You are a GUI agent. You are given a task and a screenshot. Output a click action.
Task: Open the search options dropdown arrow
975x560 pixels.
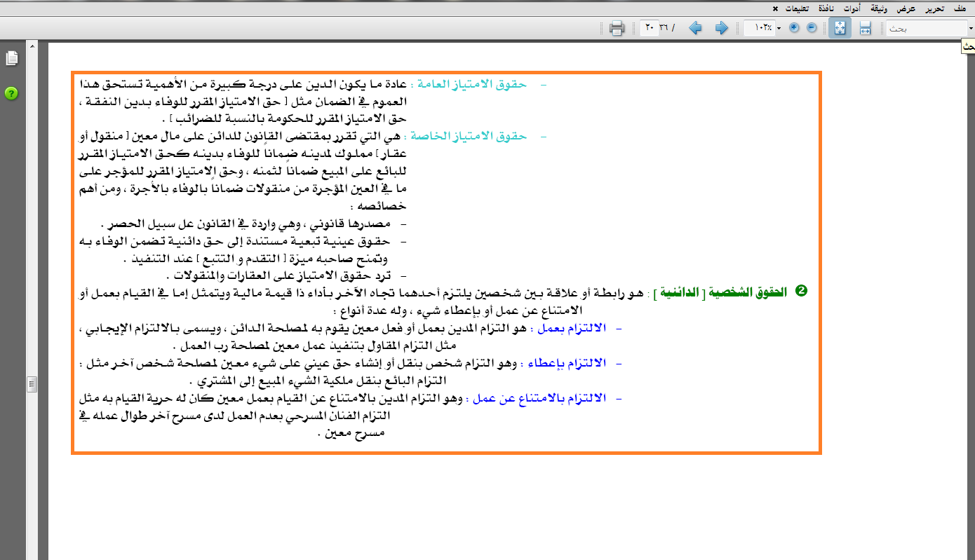971,29
